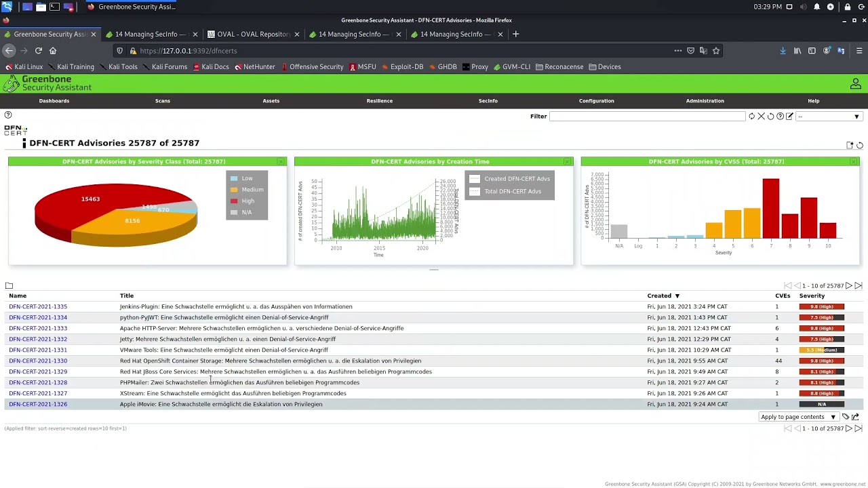Screen dimensions: 868x488
Task: Click the add tag icon below the table
Action: 846,417
